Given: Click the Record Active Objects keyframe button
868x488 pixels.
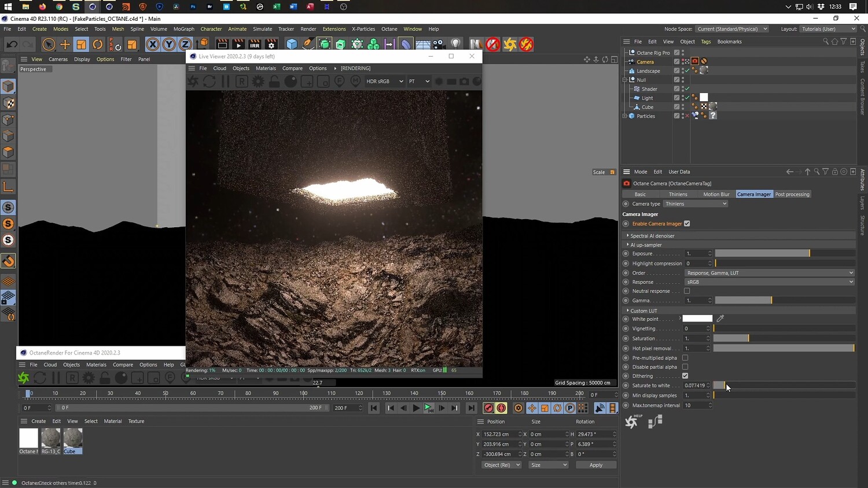Looking at the screenshot, I should point(488,408).
